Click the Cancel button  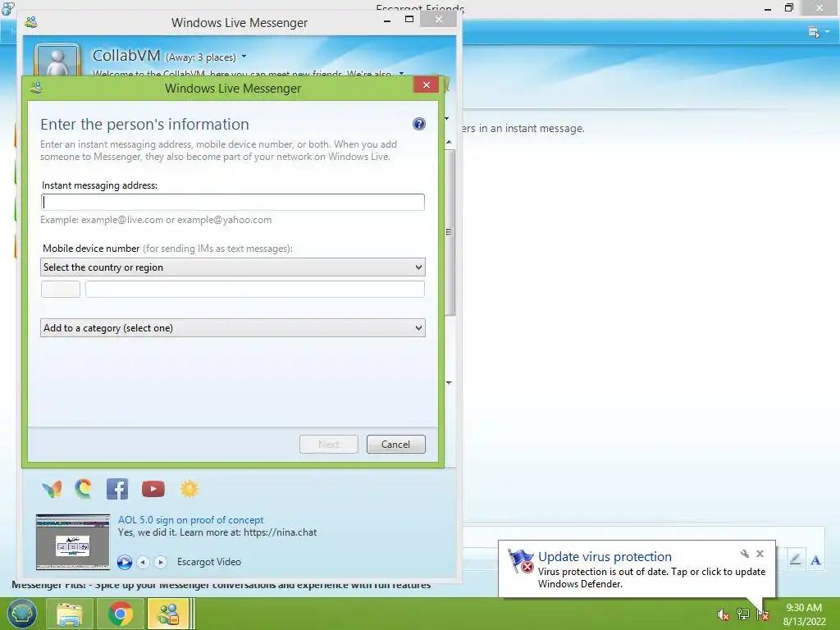pos(396,444)
